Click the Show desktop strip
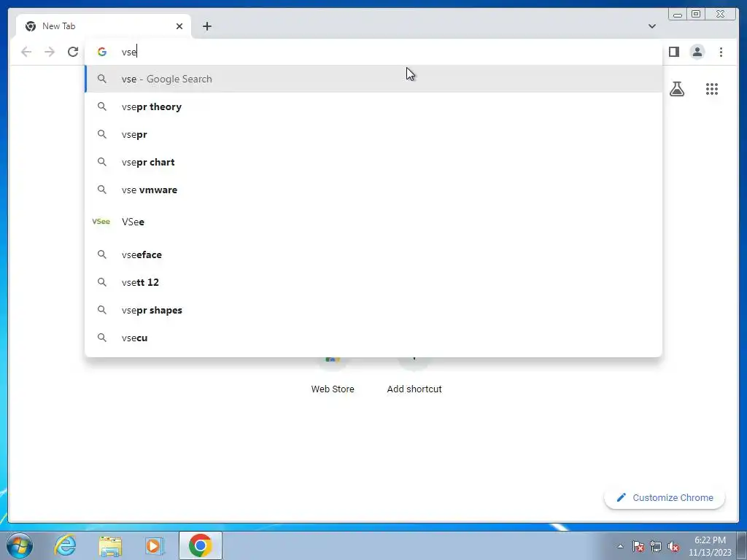 (x=742, y=545)
